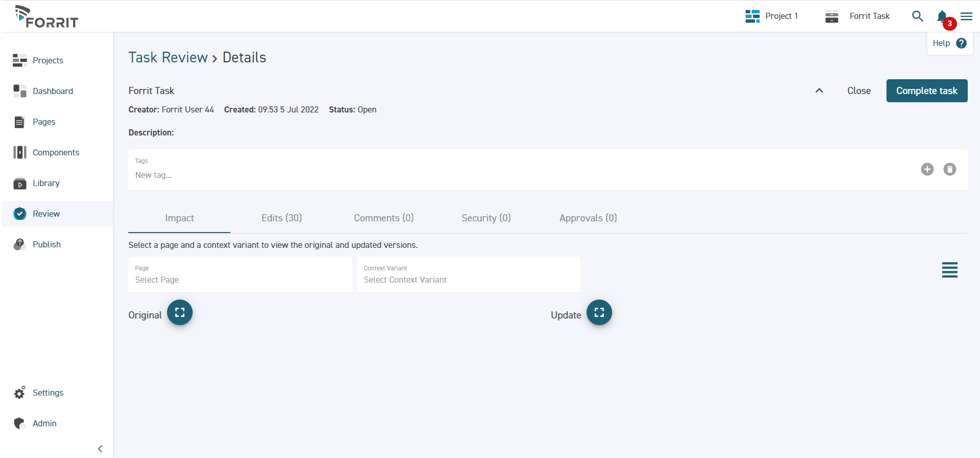
Task: Open notifications bell with 3 alerts
Action: [x=942, y=17]
